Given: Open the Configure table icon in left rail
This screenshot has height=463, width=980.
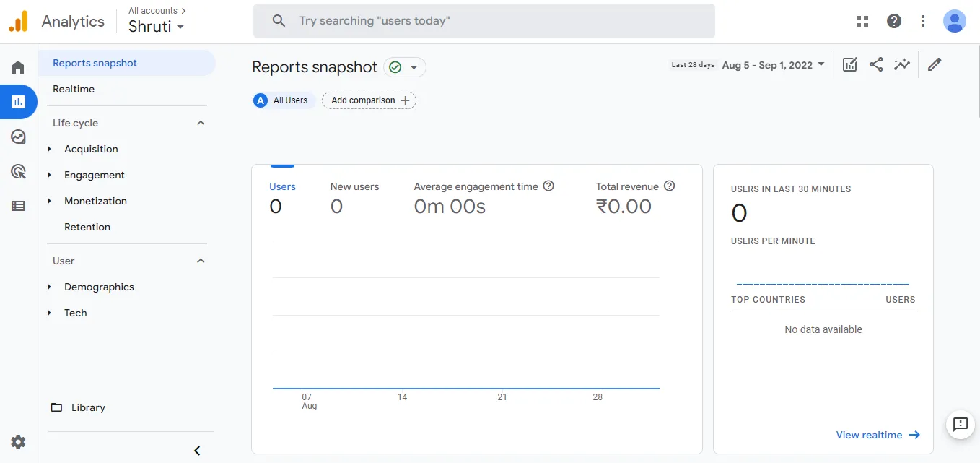Looking at the screenshot, I should [18, 206].
